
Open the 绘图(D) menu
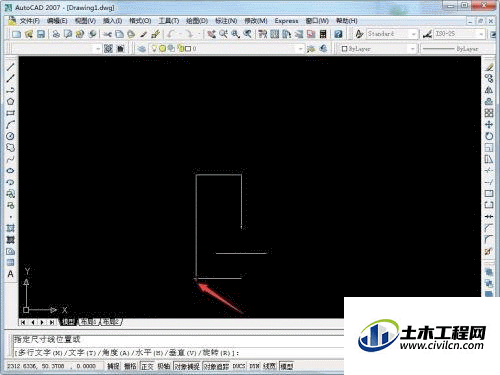click(197, 21)
